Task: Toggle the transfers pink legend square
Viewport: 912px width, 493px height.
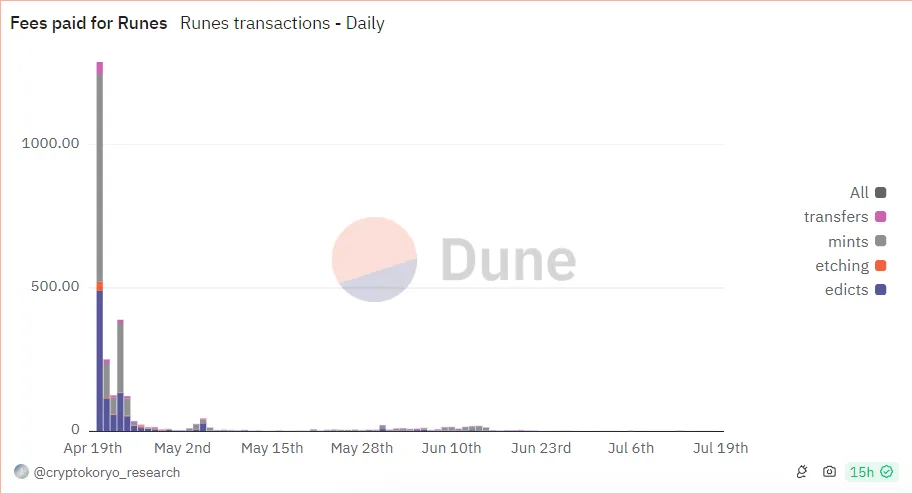Action: pyautogui.click(x=881, y=217)
